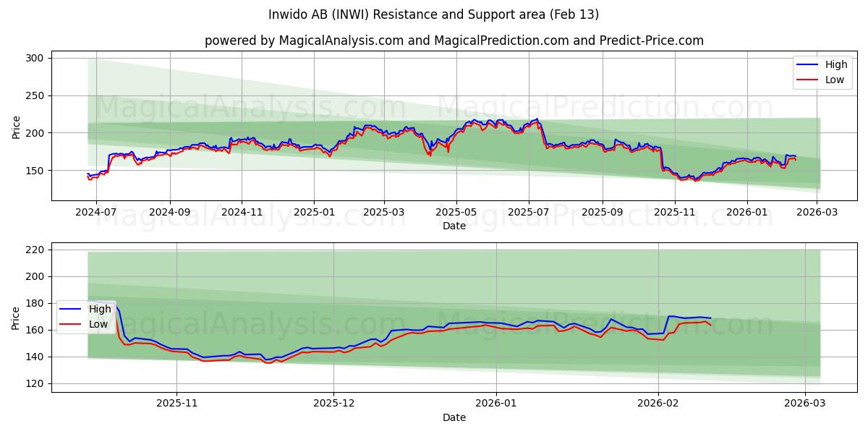
Task: Click 'High' in the bottom chart legend
Action: (100, 309)
